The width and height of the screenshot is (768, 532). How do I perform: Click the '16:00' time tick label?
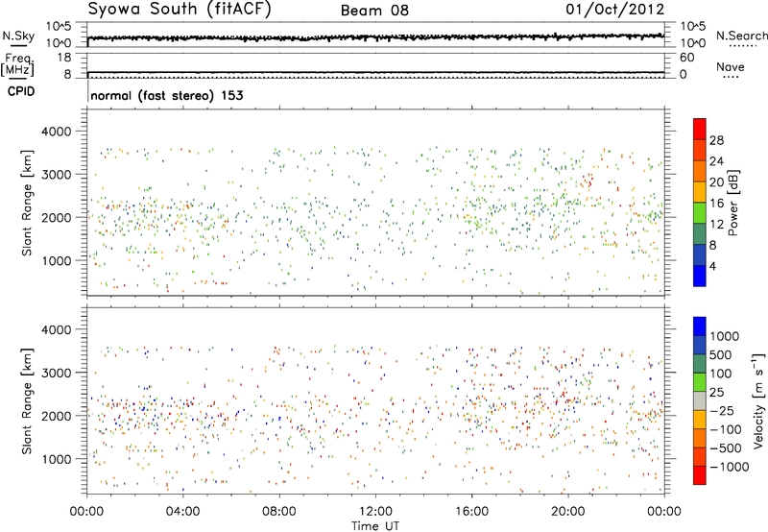[x=471, y=512]
